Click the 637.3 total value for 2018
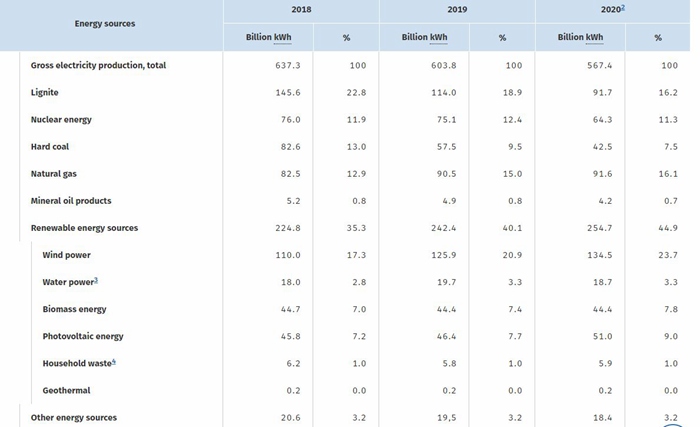This screenshot has width=700, height=427. [288, 65]
